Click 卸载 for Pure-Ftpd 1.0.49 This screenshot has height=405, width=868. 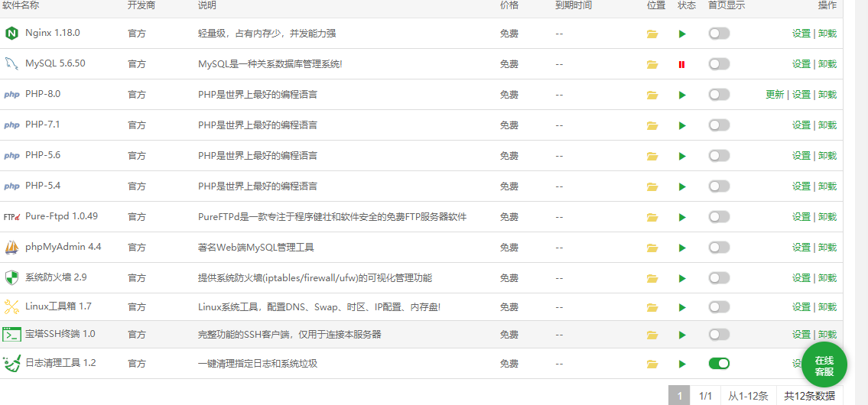(827, 217)
